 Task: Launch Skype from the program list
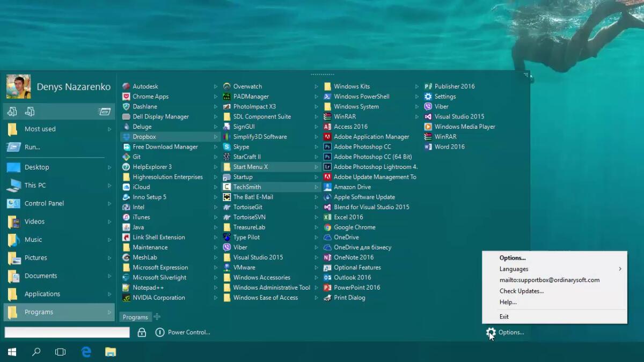(241, 146)
